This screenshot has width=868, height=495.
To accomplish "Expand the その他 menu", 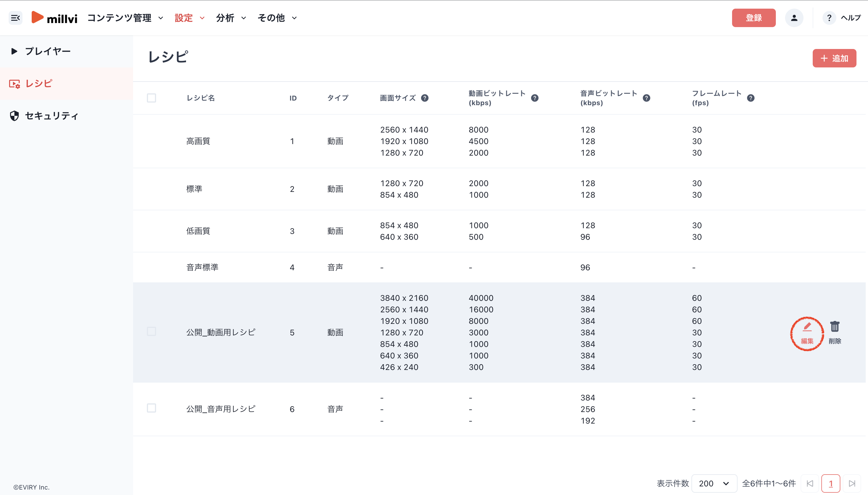I will [277, 18].
